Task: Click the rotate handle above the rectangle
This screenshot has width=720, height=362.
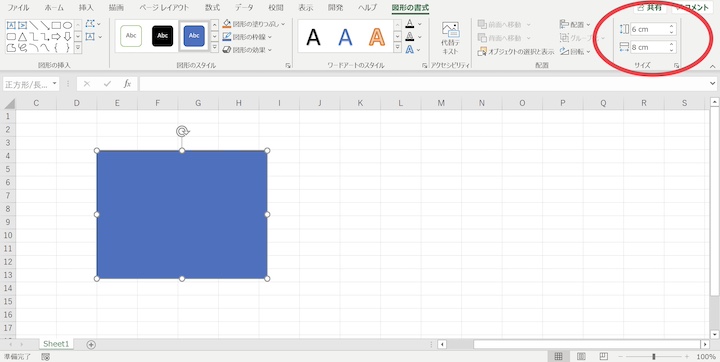Action: click(x=183, y=132)
